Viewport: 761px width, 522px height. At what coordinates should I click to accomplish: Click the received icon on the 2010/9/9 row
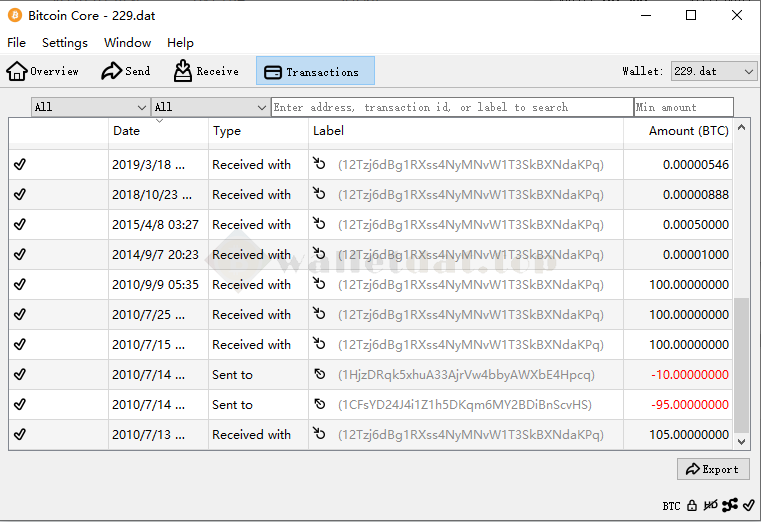320,285
